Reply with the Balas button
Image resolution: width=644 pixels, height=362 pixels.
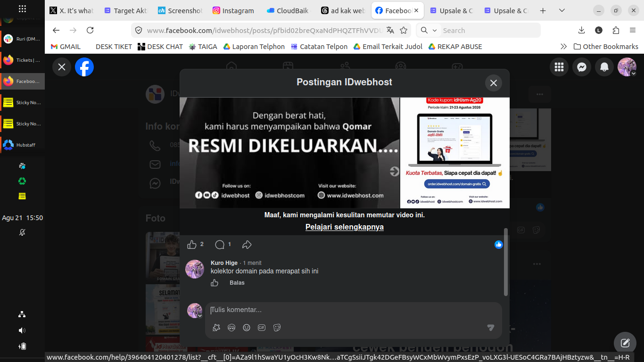(237, 283)
